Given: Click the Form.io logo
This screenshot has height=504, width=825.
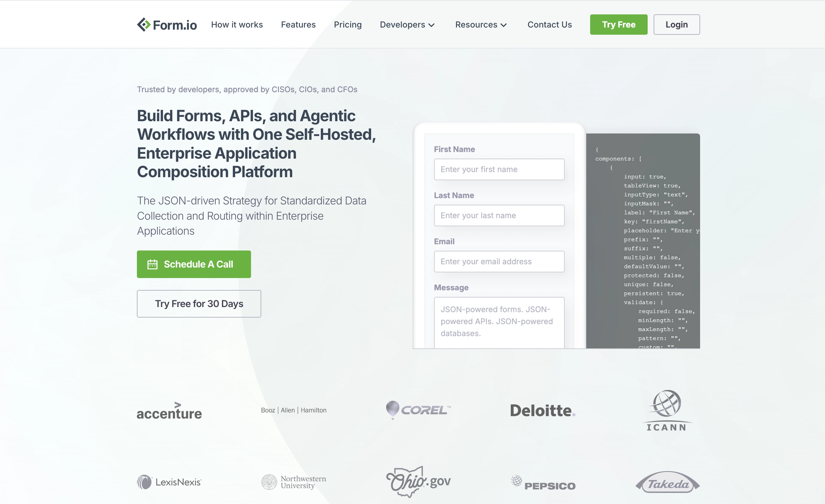Looking at the screenshot, I should click(167, 25).
